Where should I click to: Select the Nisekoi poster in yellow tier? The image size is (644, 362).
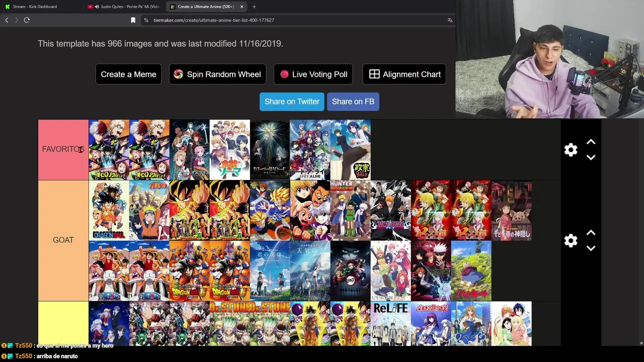tap(512, 323)
